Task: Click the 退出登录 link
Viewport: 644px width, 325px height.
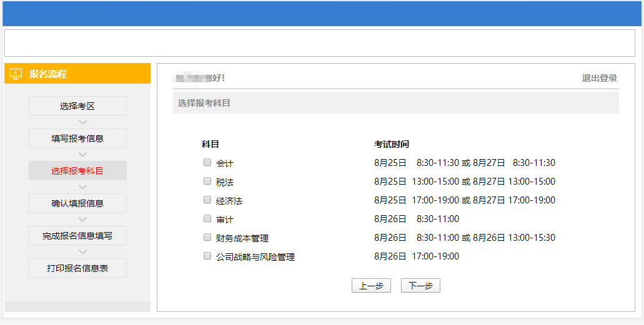Action: [599, 78]
